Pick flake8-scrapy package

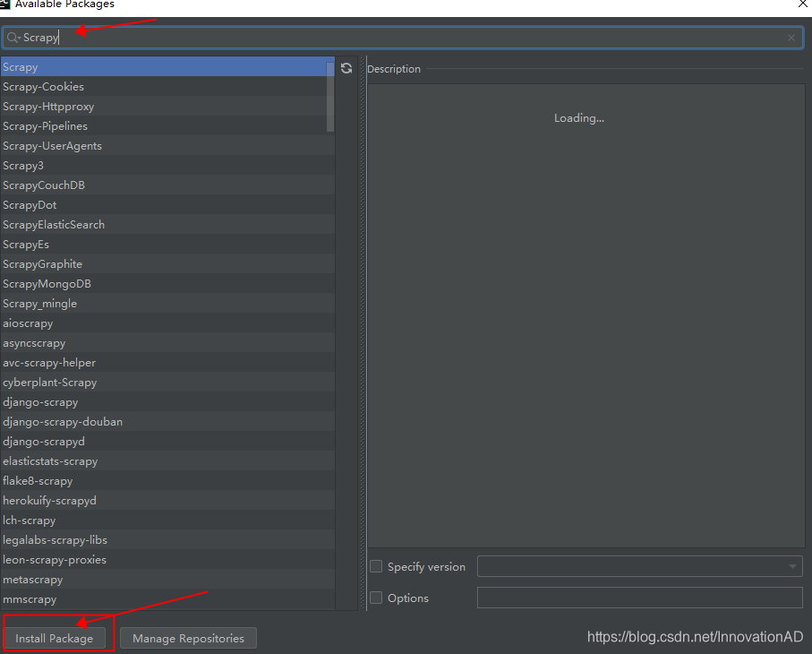pyautogui.click(x=167, y=480)
